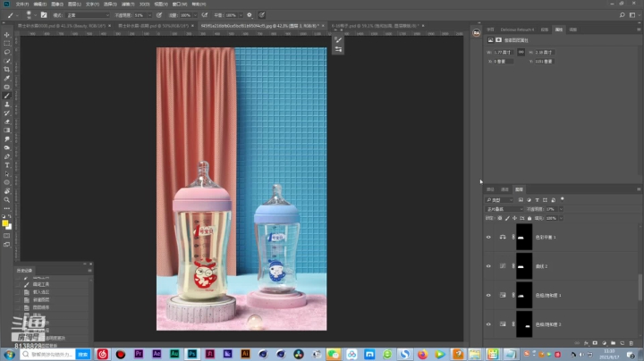Delete layer trash icon
This screenshot has height=361, width=644.
click(631, 343)
